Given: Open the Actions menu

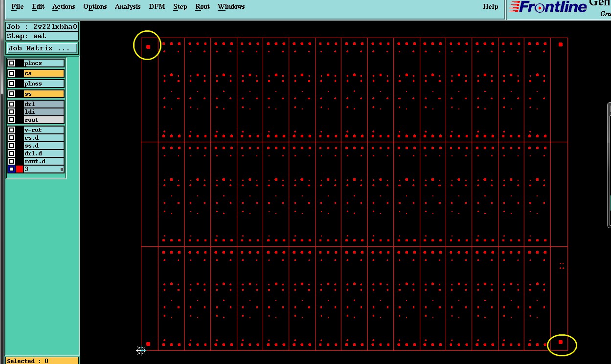Looking at the screenshot, I should [x=64, y=6].
